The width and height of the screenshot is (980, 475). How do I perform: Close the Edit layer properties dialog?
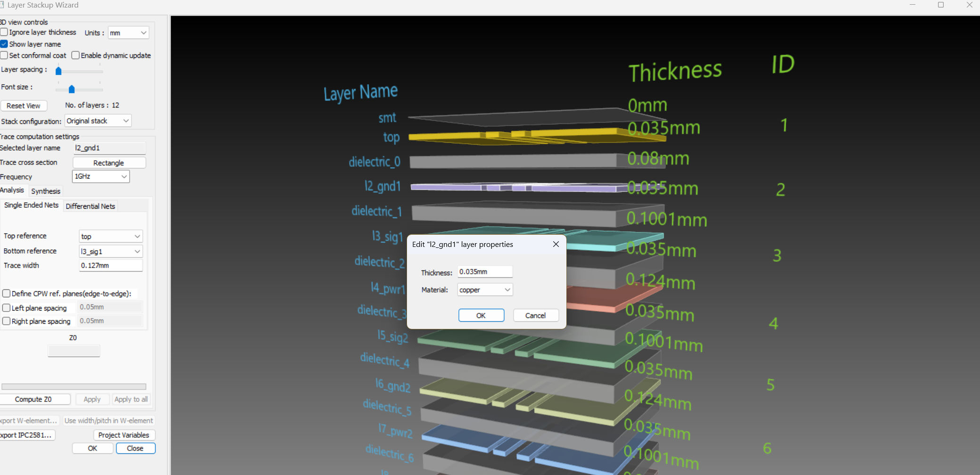(x=556, y=244)
